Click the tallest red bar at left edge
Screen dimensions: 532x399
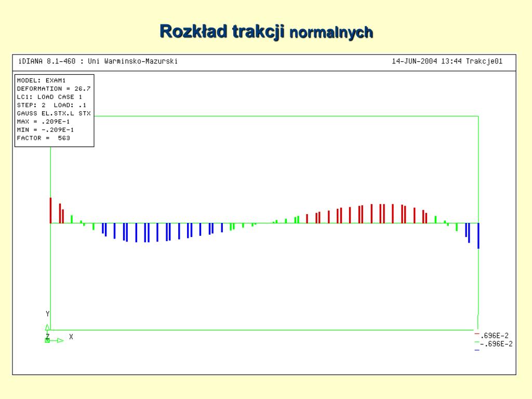click(x=50, y=210)
